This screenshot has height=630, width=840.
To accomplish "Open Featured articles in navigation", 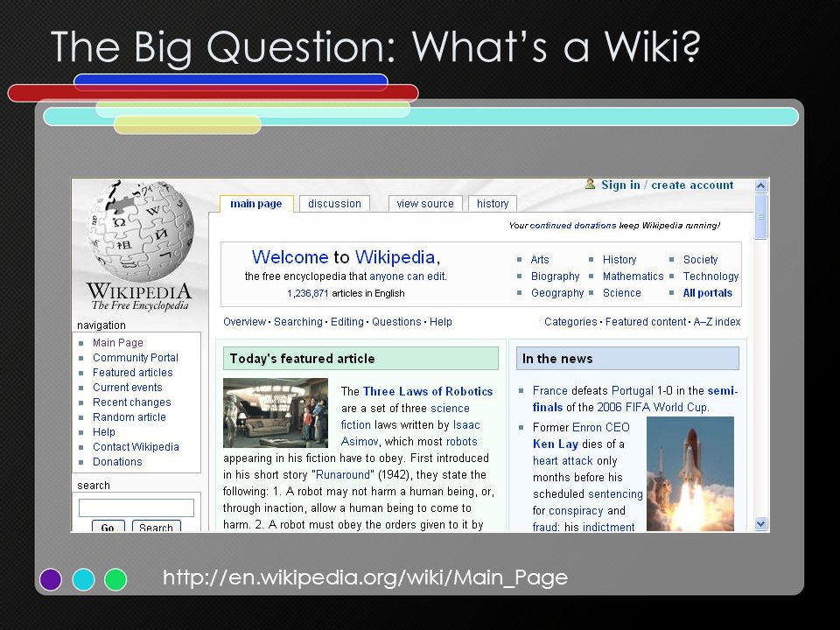I will pyautogui.click(x=133, y=373).
